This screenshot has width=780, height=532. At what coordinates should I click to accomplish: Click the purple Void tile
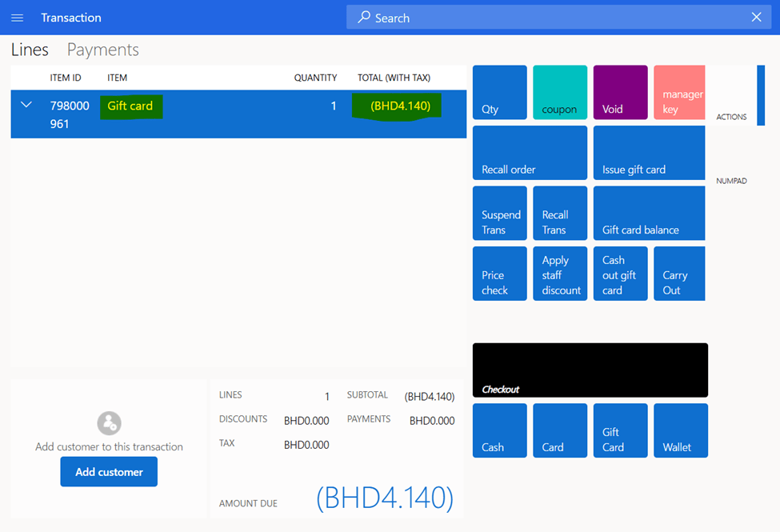point(620,93)
